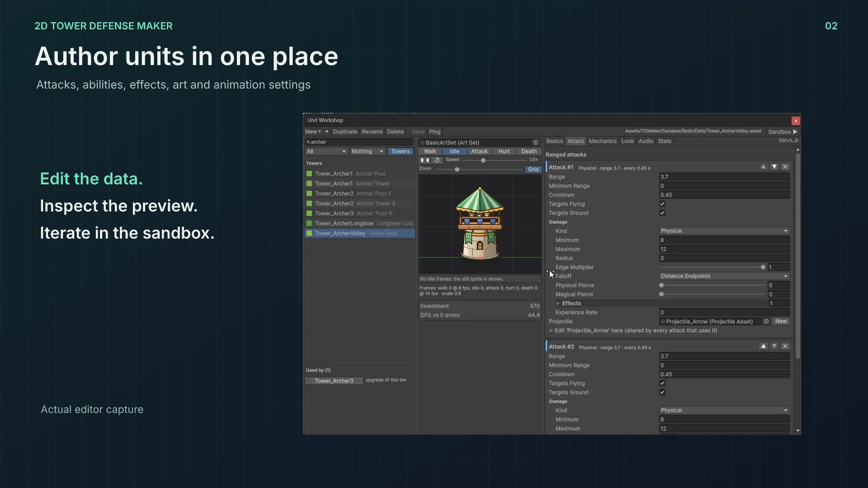The height and width of the screenshot is (488, 868).
Task: Uncheck Targets Flying for Attack #2
Action: tap(662, 384)
